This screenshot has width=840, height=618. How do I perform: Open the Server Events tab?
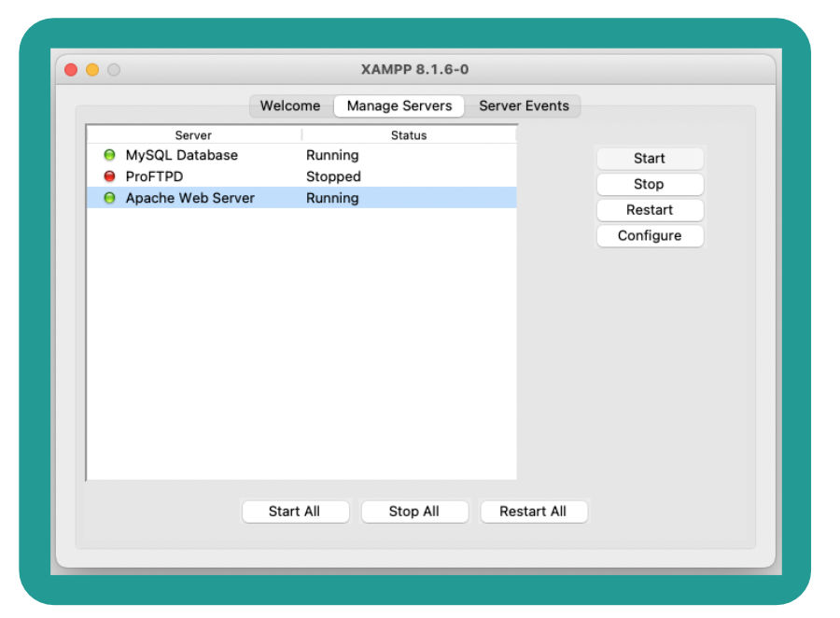(x=524, y=106)
